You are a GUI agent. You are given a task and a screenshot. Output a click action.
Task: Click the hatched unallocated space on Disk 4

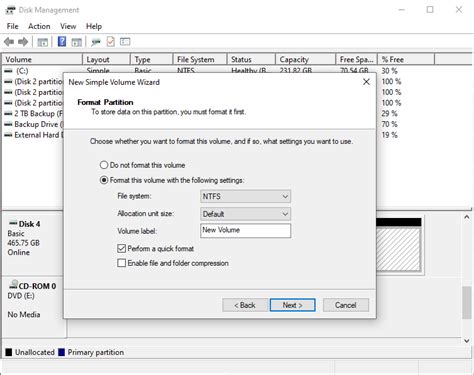(x=398, y=248)
